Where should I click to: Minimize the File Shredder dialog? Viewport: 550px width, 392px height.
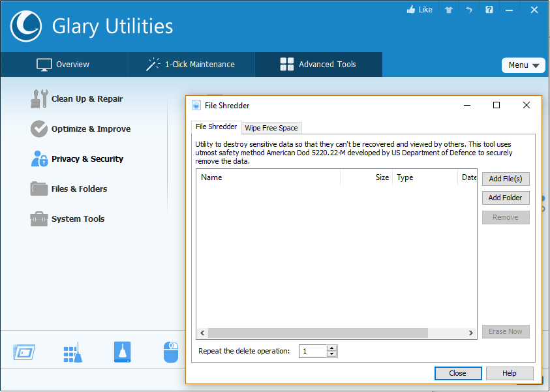pos(467,105)
